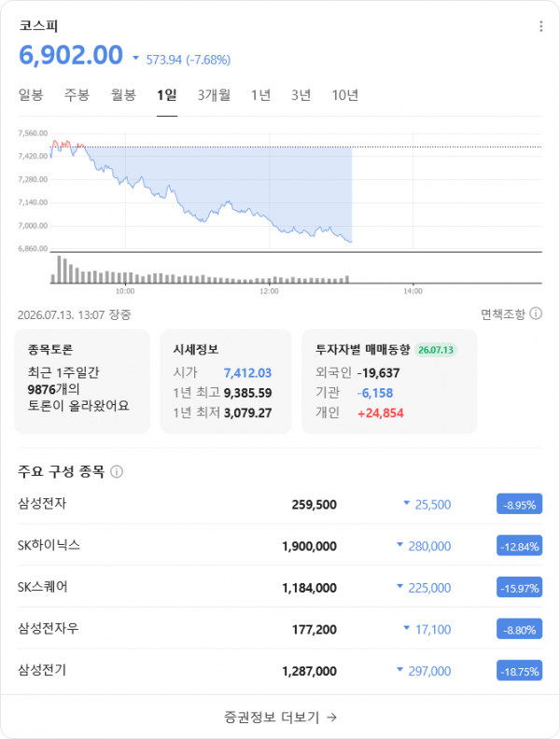The image size is (560, 739).
Task: Click the down triangle beside 삼성전자 change 25,500
Action: (406, 503)
